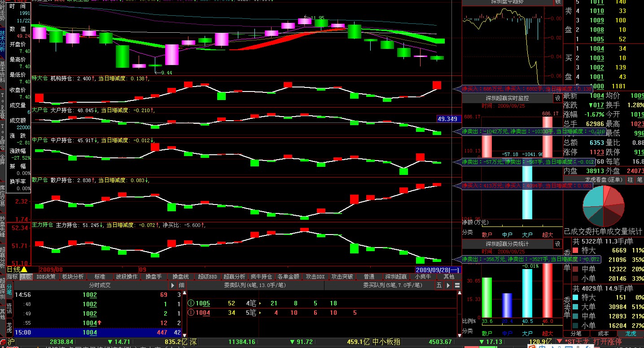
Task: Switch to 龙虎 tab in the bottom right
Action: pos(630,334)
